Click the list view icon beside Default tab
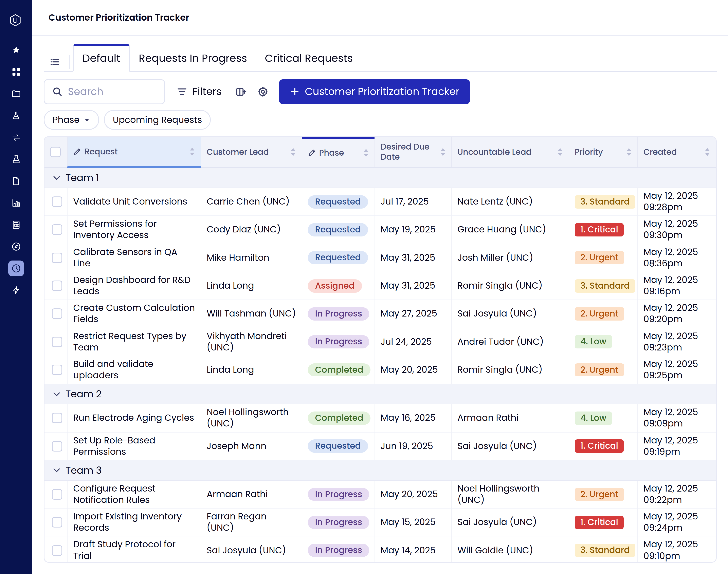The height and width of the screenshot is (574, 728). [x=55, y=61]
